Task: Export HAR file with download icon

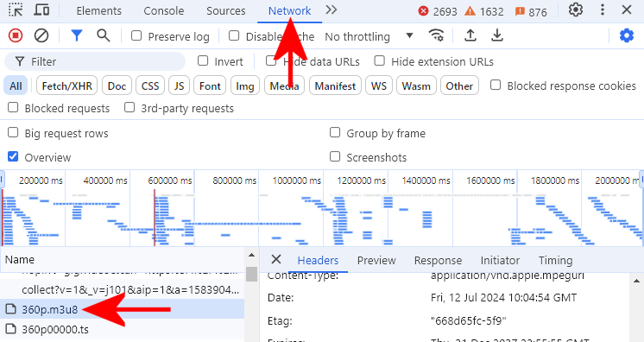Action: coord(497,35)
